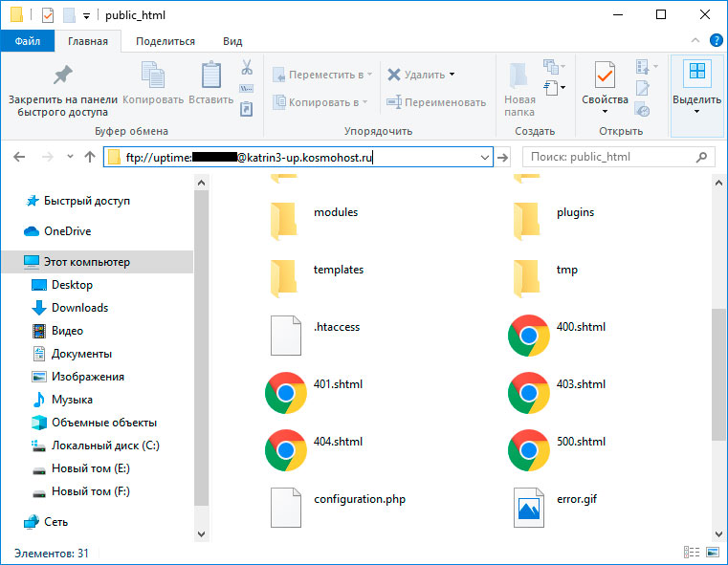
Task: Click the Copy path icon
Action: (246, 88)
